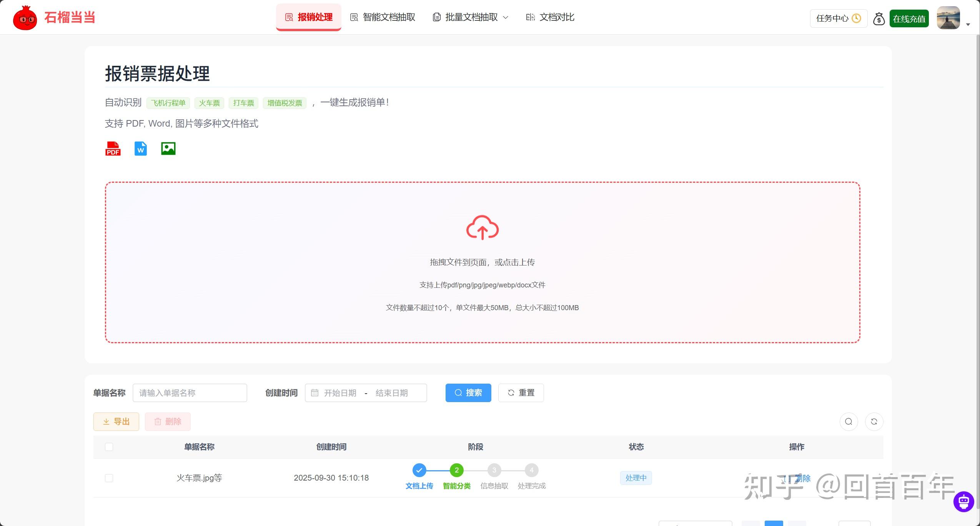Open the money/billing icon in top bar
Viewport: 980px width, 526px height.
[879, 18]
